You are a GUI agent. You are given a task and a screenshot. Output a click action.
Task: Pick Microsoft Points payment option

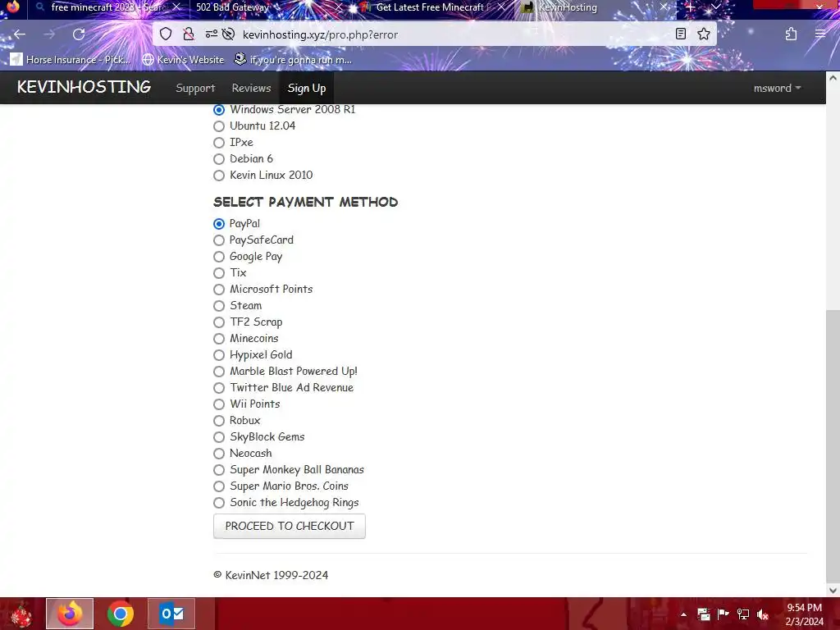[x=218, y=290]
